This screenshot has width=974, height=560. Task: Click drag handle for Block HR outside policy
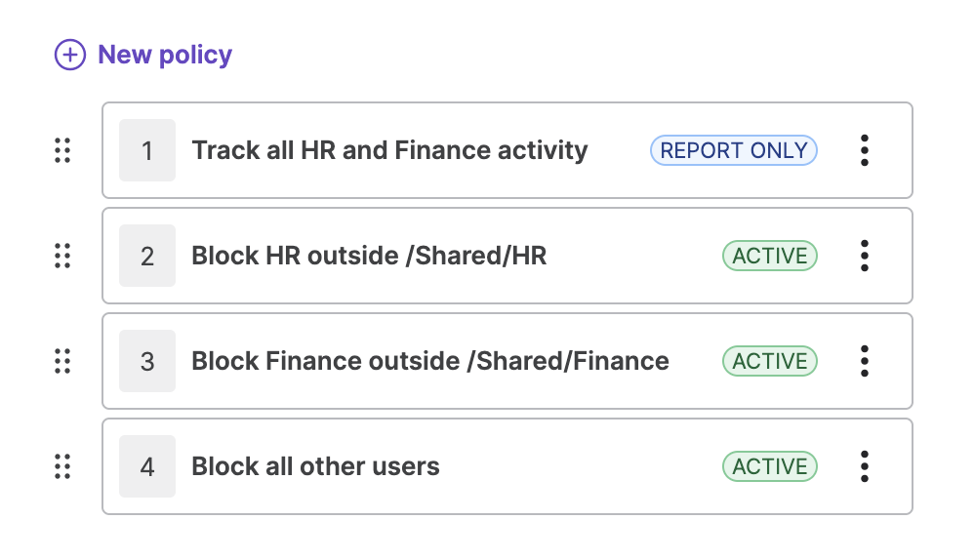62,256
